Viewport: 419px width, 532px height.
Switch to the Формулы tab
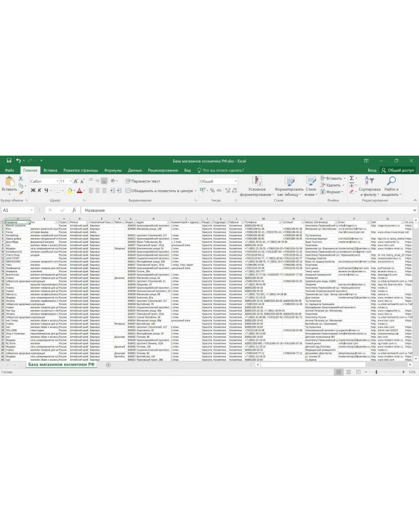pos(113,170)
